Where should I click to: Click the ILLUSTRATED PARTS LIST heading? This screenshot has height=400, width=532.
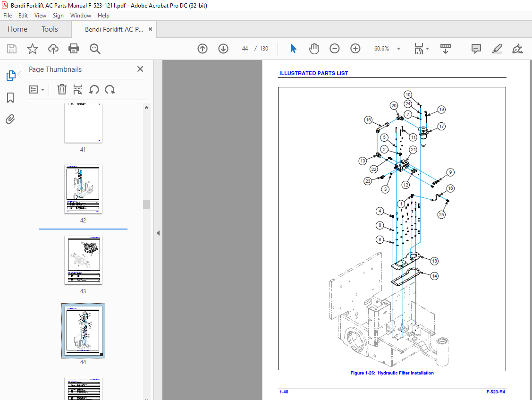coord(313,73)
